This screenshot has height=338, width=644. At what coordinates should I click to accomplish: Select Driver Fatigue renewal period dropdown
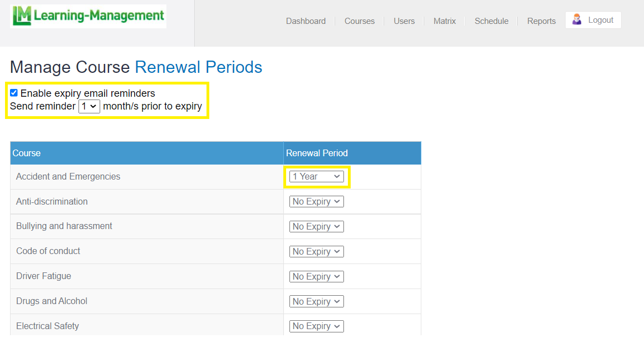tap(316, 277)
